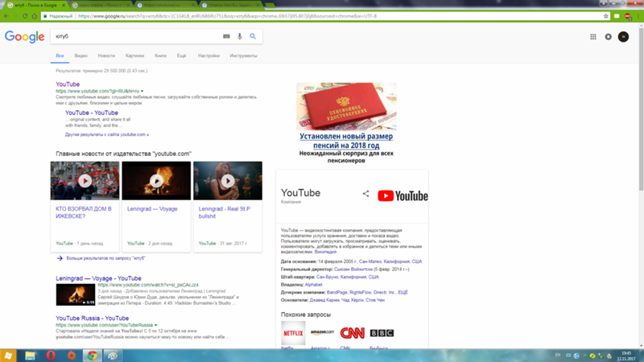The image size is (644, 362).
Task: Open the BBC related search logo
Action: [382, 333]
